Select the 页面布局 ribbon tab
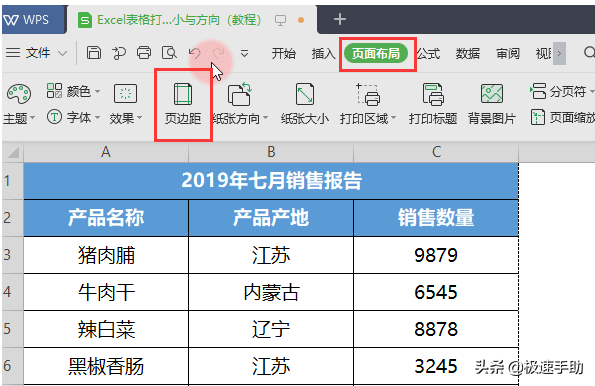This screenshot has width=595, height=386. pos(376,54)
